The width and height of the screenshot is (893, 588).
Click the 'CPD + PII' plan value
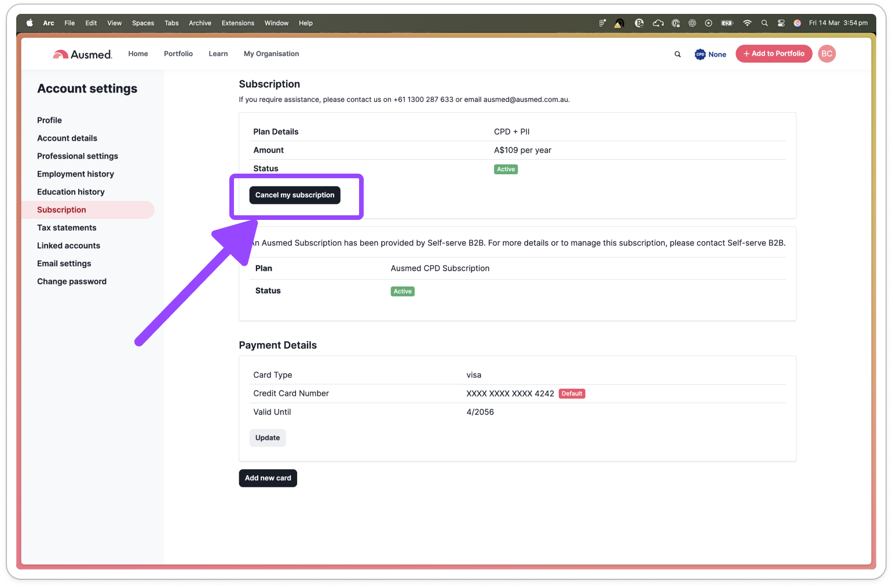tap(511, 132)
